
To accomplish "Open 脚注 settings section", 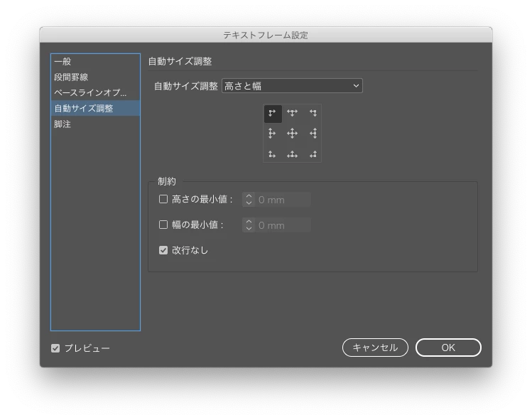I will tap(95, 124).
